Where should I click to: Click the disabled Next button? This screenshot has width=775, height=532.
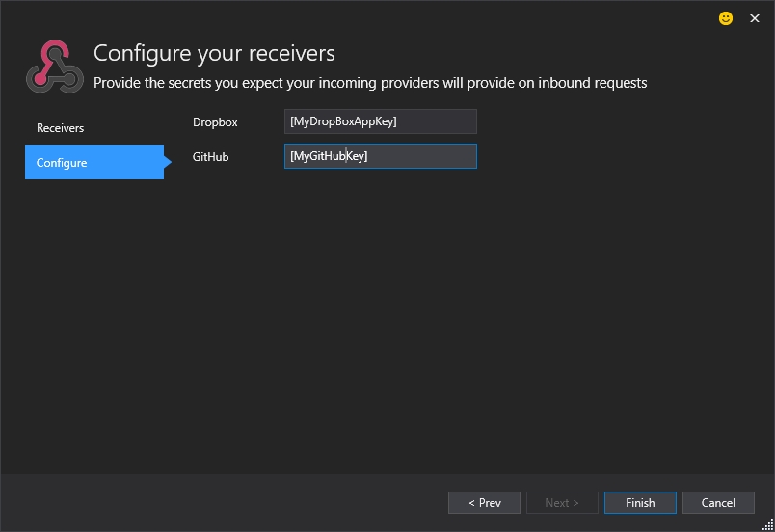tap(562, 502)
